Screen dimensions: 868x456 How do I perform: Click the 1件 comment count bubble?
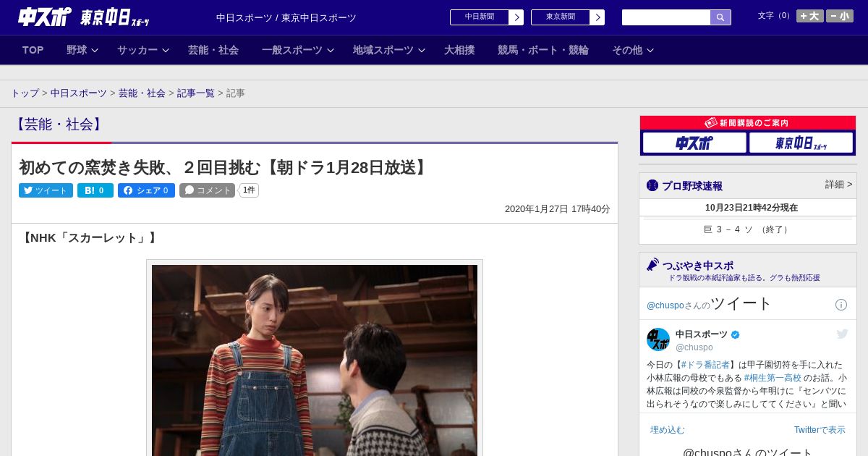click(x=249, y=190)
